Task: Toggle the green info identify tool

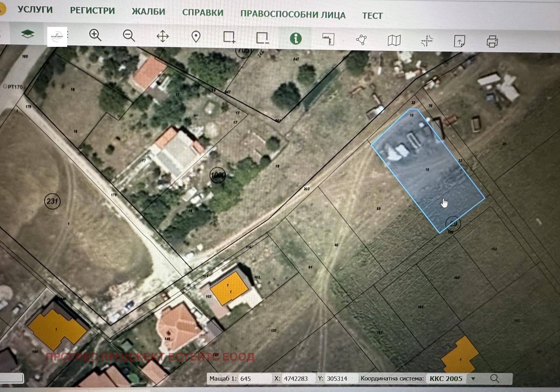Action: (296, 38)
